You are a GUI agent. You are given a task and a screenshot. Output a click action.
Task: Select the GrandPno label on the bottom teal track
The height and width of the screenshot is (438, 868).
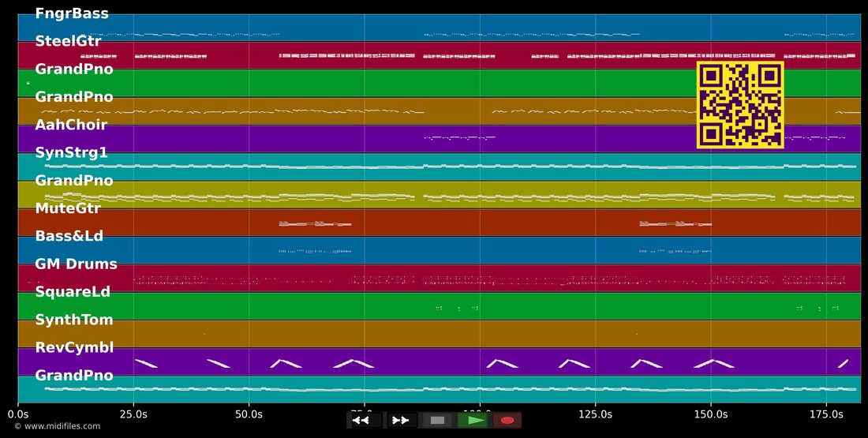(x=74, y=376)
